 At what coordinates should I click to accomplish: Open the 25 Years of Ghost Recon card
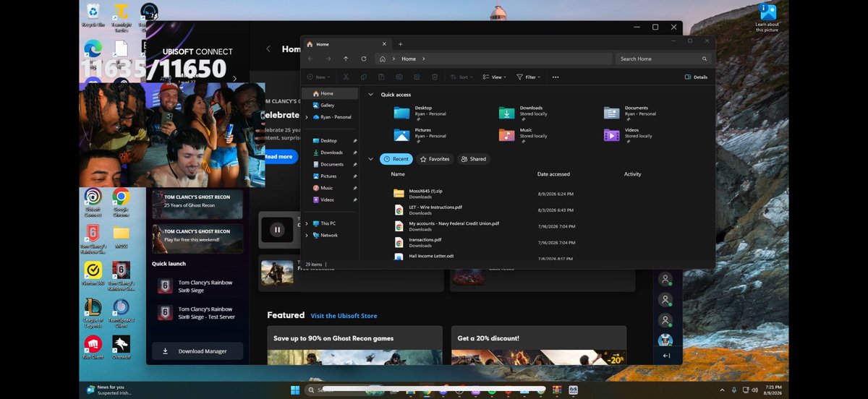[197, 205]
